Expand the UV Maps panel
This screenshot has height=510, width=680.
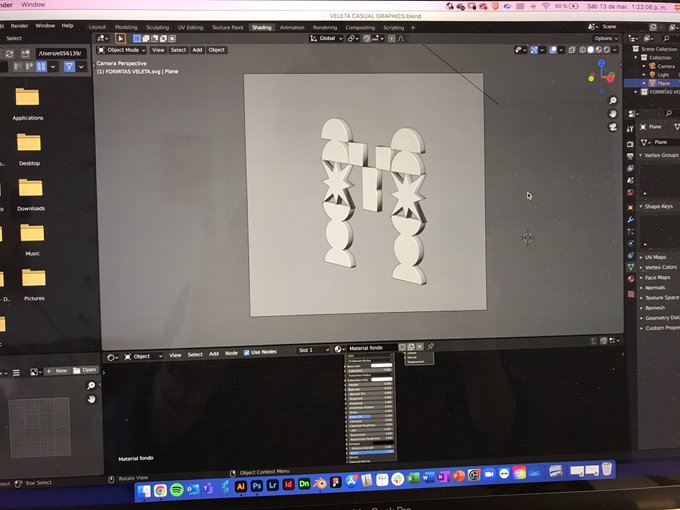click(641, 257)
